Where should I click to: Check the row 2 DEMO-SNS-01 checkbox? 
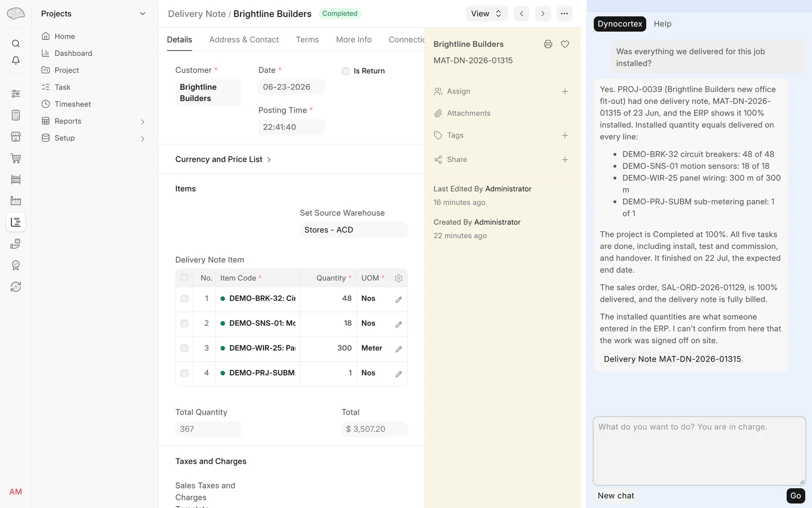(x=184, y=324)
